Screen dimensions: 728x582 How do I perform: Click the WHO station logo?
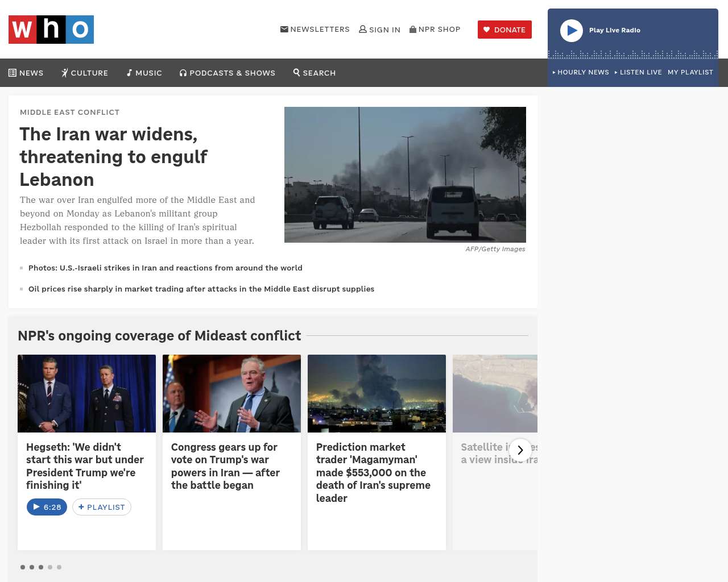point(51,30)
